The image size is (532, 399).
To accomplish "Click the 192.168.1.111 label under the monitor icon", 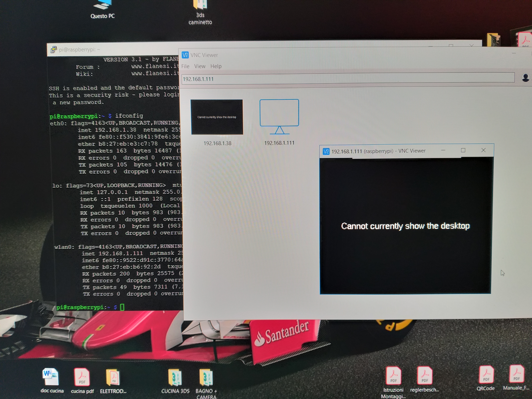I will tap(279, 143).
